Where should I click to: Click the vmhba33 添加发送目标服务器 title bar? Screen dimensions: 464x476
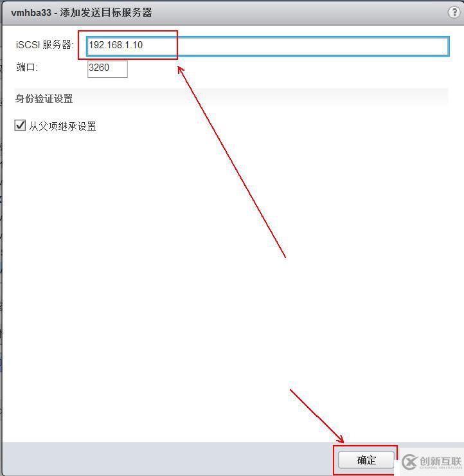[x=232, y=13]
